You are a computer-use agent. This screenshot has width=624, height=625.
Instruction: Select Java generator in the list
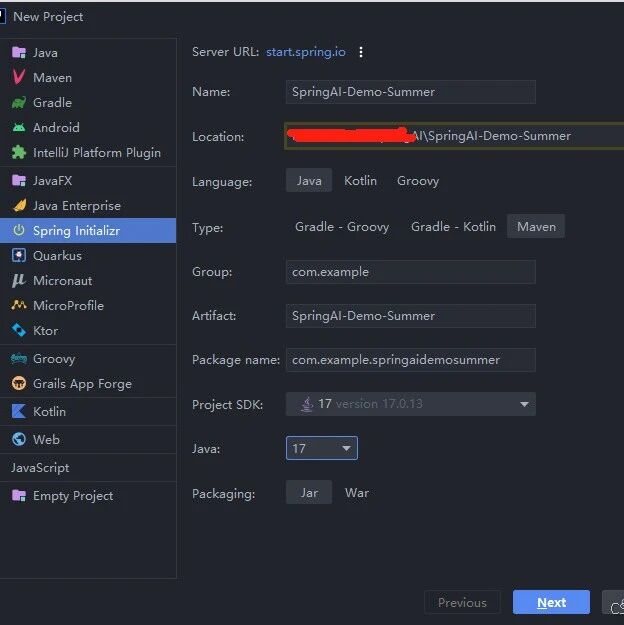[88, 53]
